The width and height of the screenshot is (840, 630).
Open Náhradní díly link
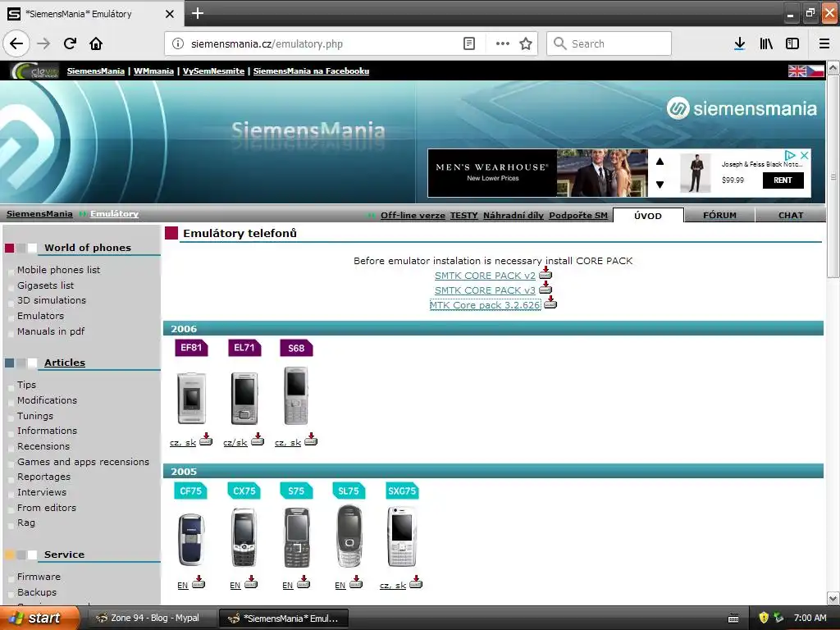[514, 216]
